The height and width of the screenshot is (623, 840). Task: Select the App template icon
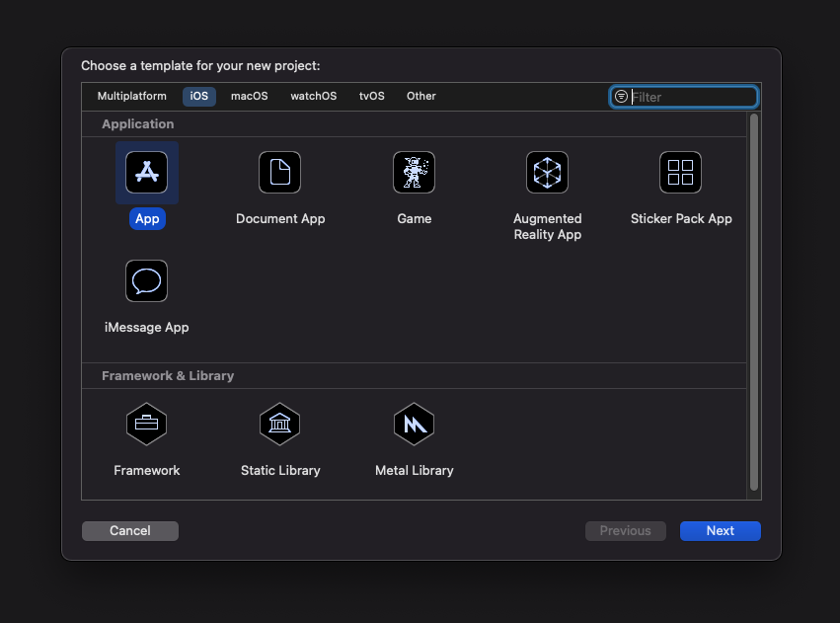click(146, 172)
